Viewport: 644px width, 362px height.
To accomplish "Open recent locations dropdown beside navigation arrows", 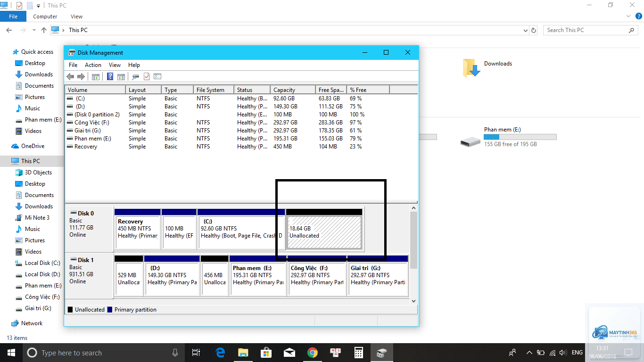I will pos(33,30).
